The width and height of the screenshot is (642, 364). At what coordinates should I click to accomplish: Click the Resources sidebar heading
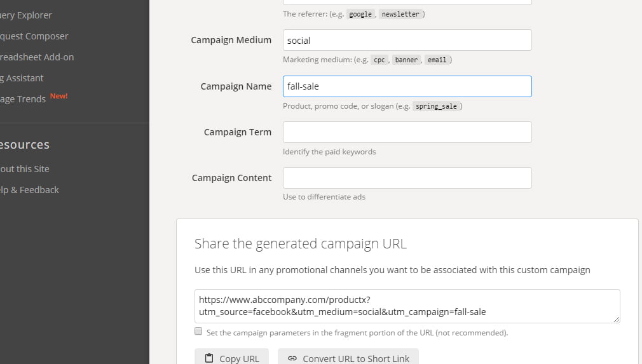click(25, 145)
